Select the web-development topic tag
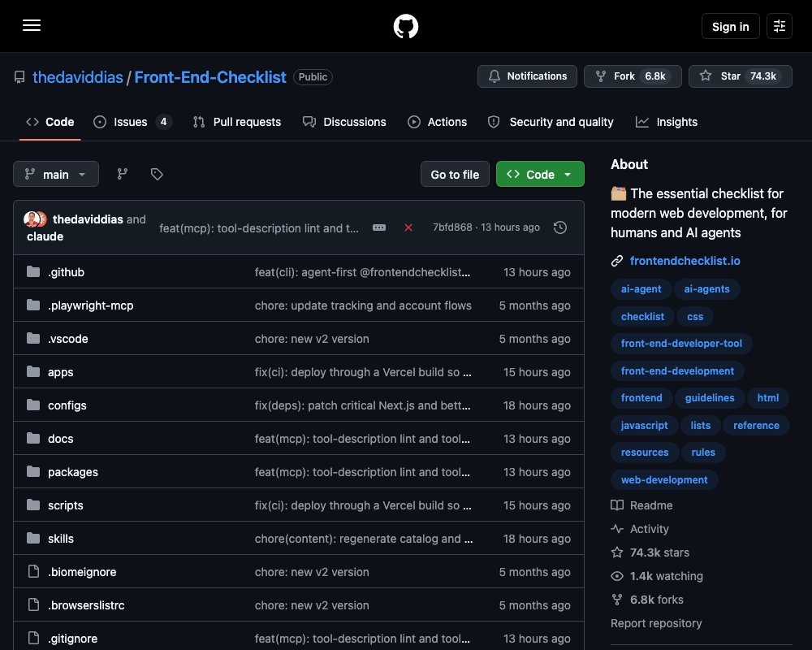Image resolution: width=812 pixels, height=650 pixels. [664, 479]
